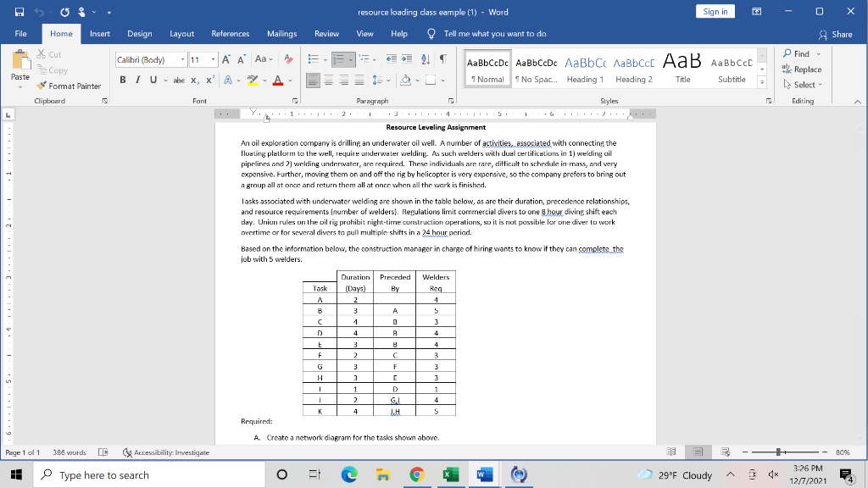Screen dimensions: 868x488
Task: Open Excel from the taskbar
Action: click(450, 474)
